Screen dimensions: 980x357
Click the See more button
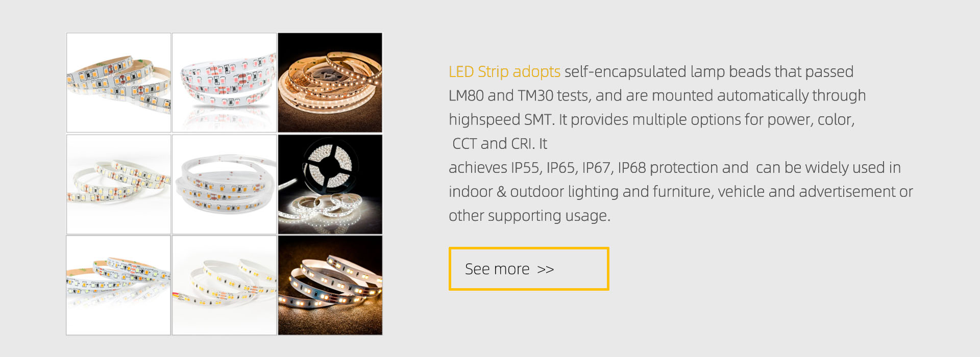click(529, 269)
